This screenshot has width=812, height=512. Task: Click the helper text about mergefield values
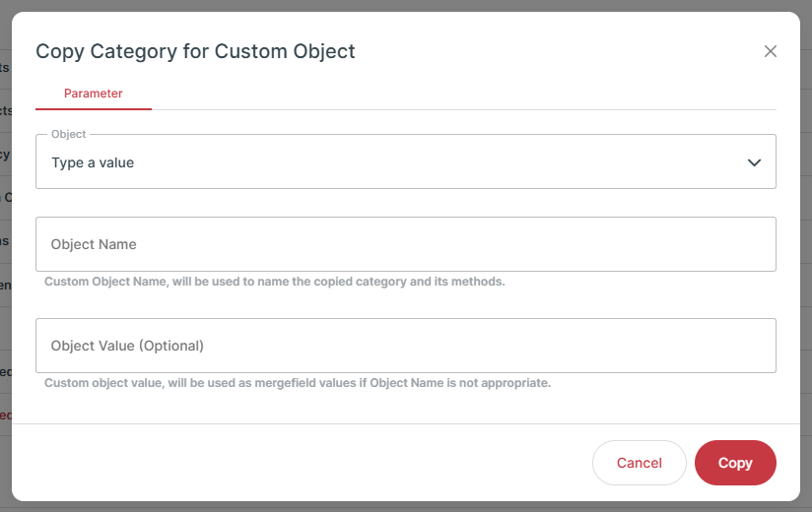click(x=298, y=383)
